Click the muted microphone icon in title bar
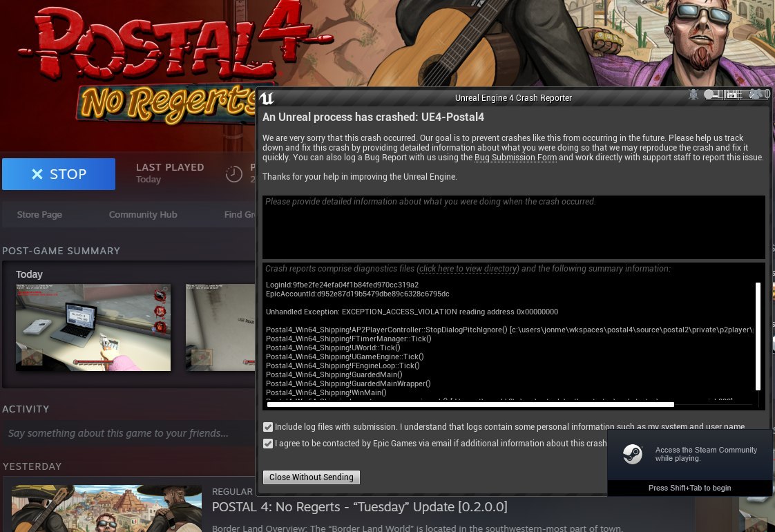The image size is (775, 532). click(693, 95)
